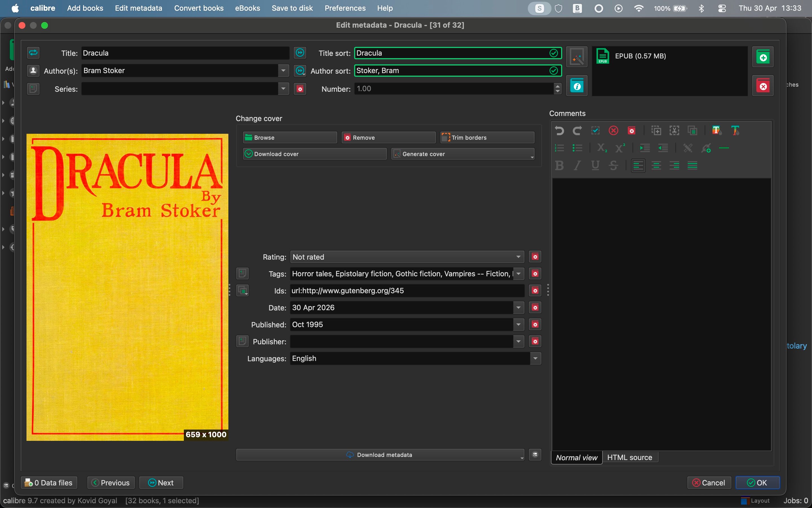Viewport: 812px width, 508px height.
Task: Open the Help menu
Action: pyautogui.click(x=385, y=8)
